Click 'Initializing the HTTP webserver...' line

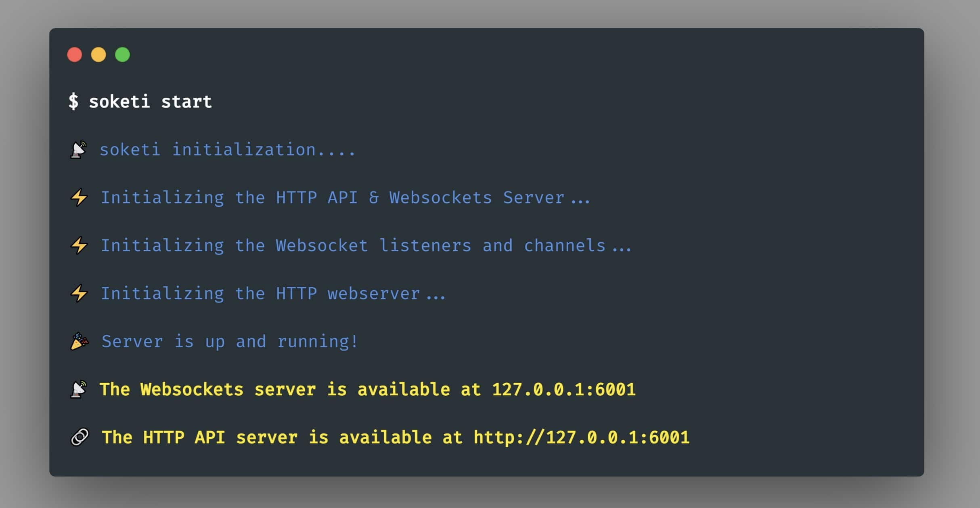coord(273,293)
